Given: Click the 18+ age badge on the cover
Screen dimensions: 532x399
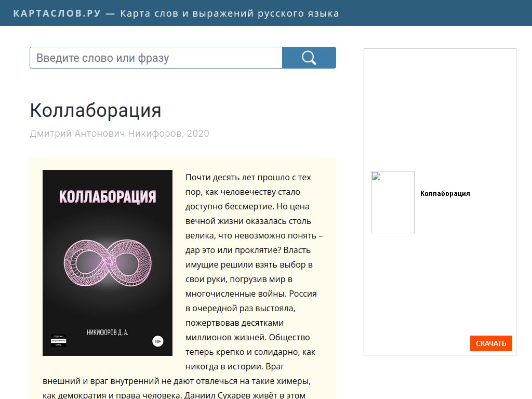Looking at the screenshot, I should pyautogui.click(x=157, y=341).
